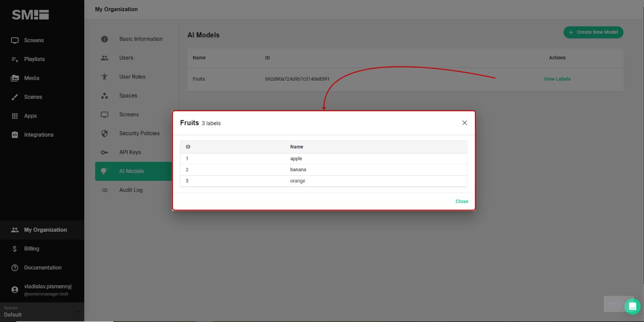The height and width of the screenshot is (322, 644).
Task: Click the Screens icon in organization menu
Action: point(104,115)
